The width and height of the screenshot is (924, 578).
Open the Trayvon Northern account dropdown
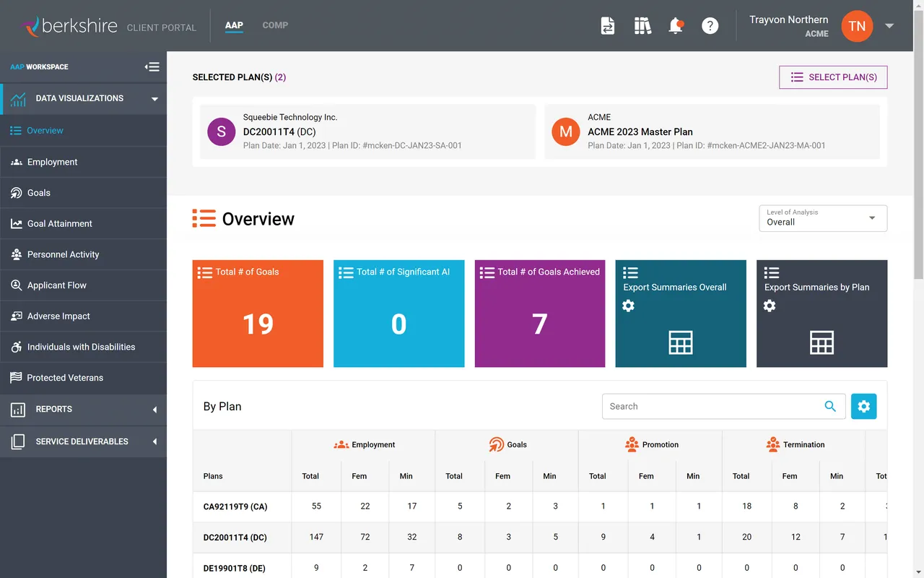tap(889, 25)
